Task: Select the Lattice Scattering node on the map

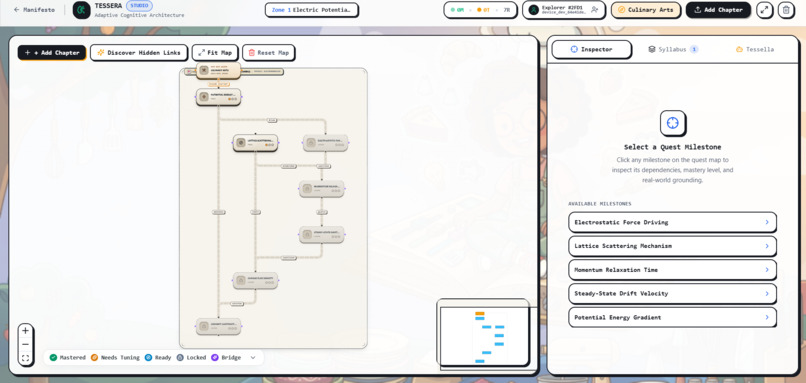Action: coord(255,142)
